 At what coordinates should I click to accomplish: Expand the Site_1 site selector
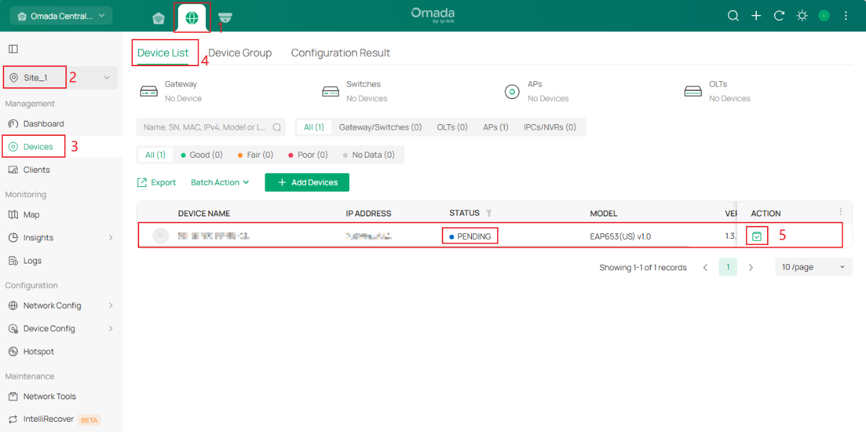click(x=61, y=78)
